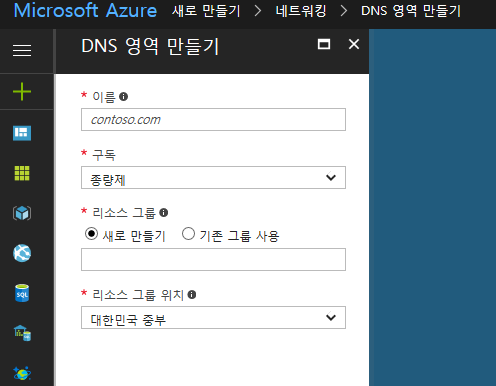
Task: Close the DNS 영역 만들기 blade
Action: point(354,44)
